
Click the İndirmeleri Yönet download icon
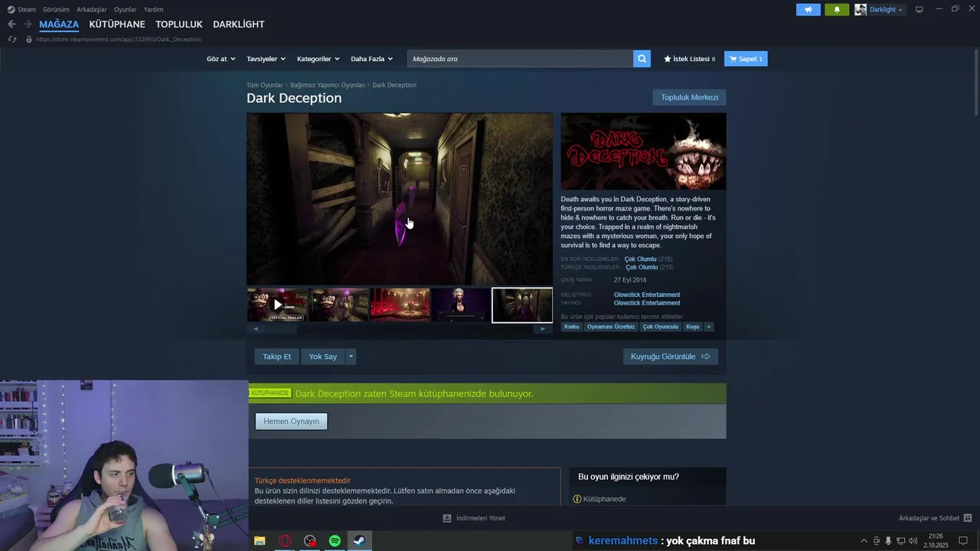447,518
